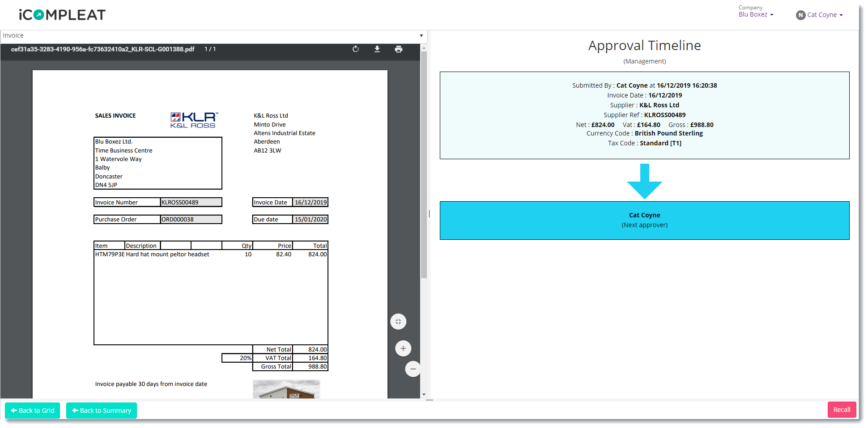Open the Invoice document type dropdown
Screen dimensions: 868x428
[214, 36]
